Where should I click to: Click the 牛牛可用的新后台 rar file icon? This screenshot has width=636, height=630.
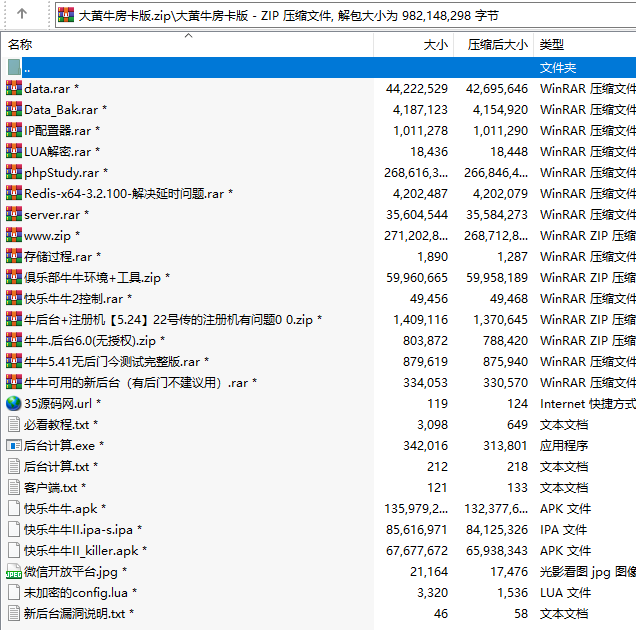[14, 383]
